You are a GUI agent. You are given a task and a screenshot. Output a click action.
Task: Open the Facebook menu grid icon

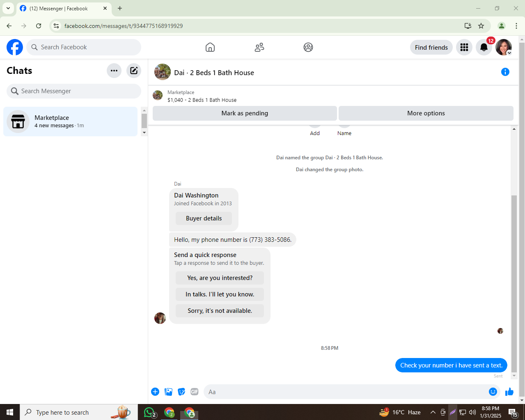point(464,47)
